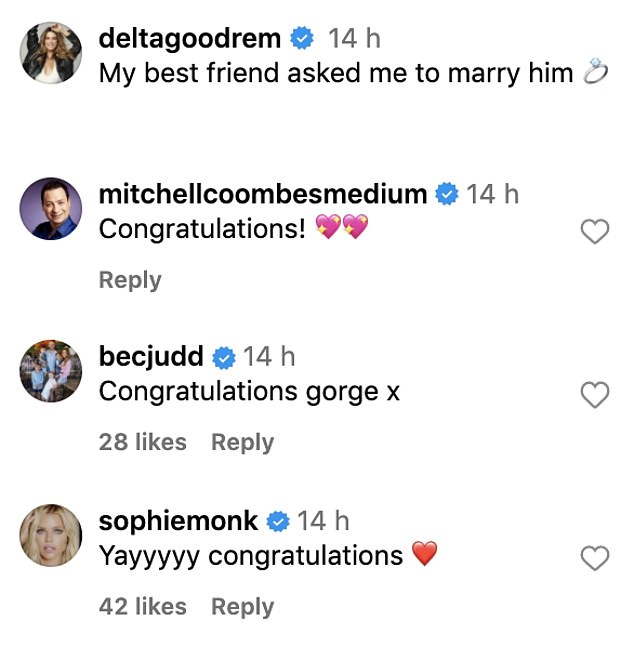Click the becjudd username

click(151, 357)
